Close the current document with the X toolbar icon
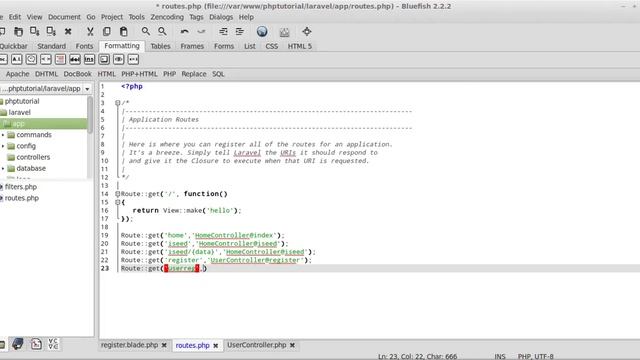 68,31
